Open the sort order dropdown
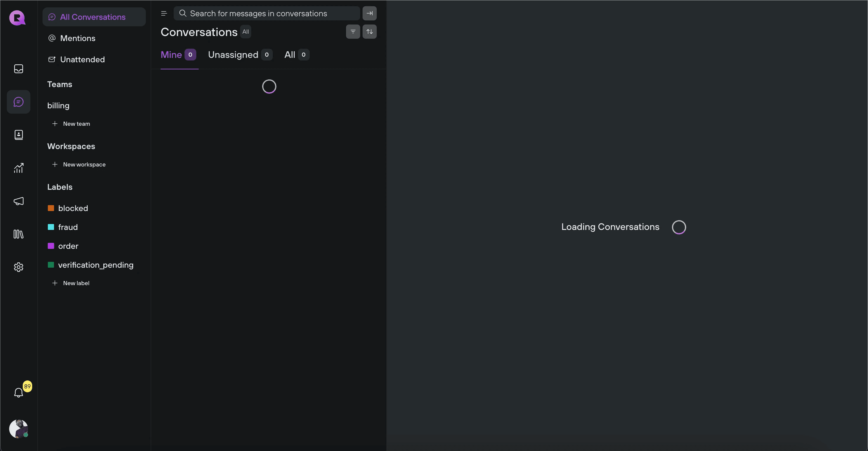This screenshot has height=451, width=868. pos(369,32)
